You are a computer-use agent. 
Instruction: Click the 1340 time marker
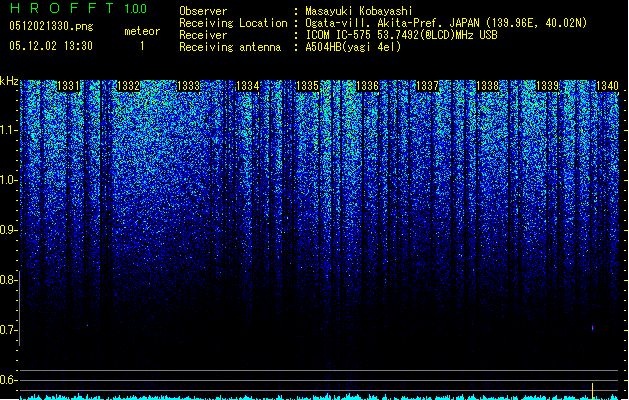click(607, 86)
